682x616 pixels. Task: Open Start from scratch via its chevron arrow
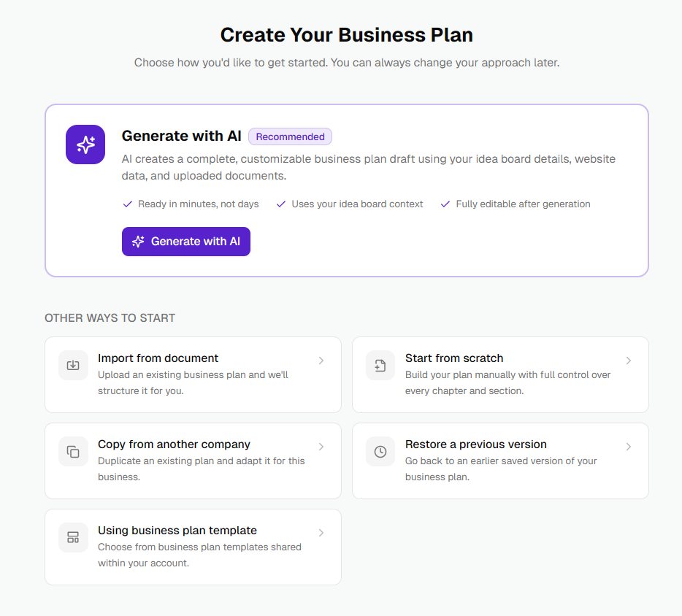tap(629, 361)
